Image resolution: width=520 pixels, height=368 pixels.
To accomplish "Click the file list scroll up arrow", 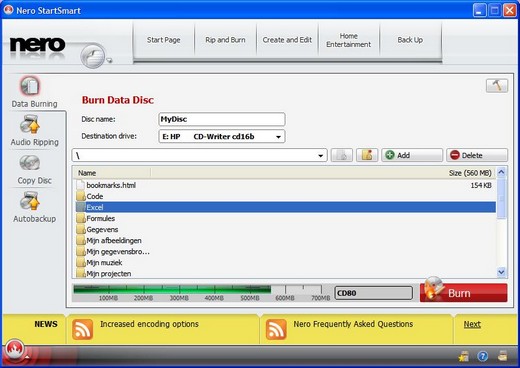I will (x=501, y=172).
